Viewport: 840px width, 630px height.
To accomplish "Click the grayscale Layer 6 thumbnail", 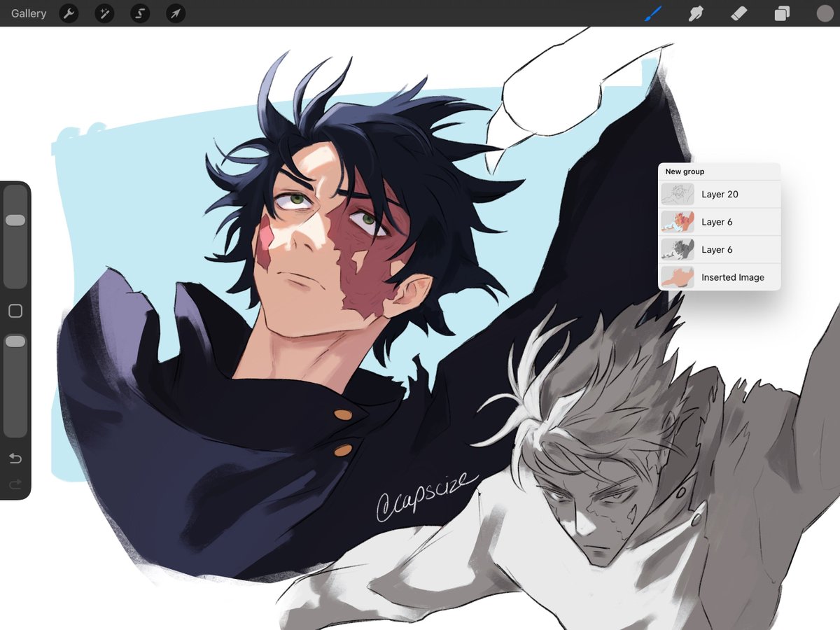I will [x=678, y=250].
